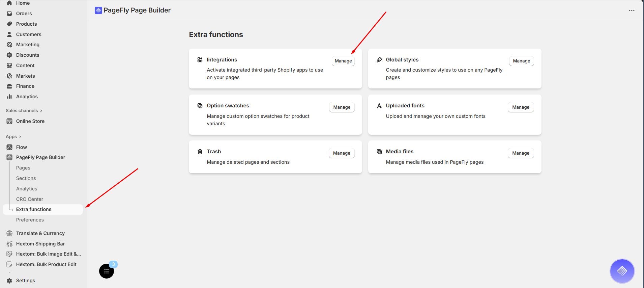Image resolution: width=644 pixels, height=288 pixels.
Task: Open Sections under PageFly Page Builder
Action: point(26,178)
